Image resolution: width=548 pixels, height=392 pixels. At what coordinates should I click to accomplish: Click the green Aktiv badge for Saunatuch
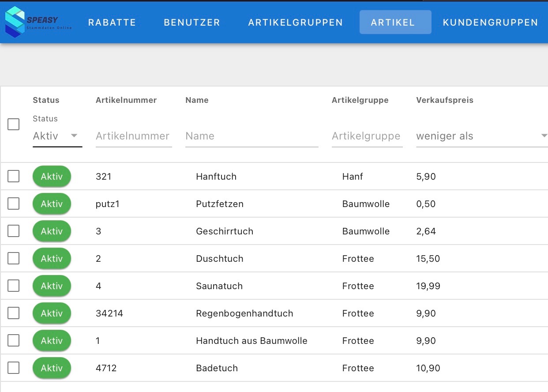(x=52, y=286)
